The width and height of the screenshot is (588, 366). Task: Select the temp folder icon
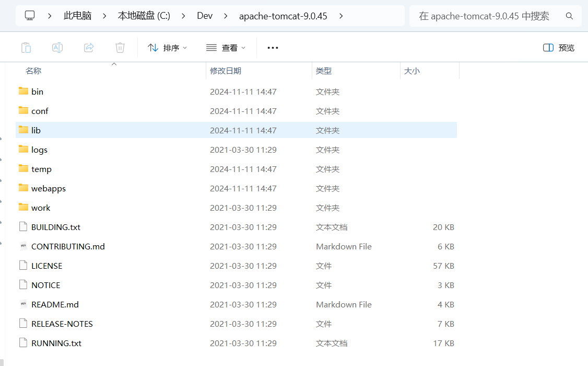(x=23, y=168)
